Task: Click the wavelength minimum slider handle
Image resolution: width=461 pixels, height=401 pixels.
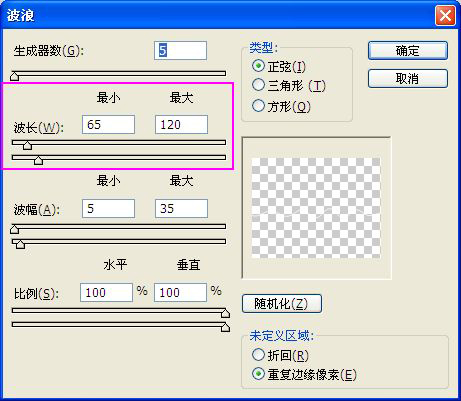Action: point(27,145)
